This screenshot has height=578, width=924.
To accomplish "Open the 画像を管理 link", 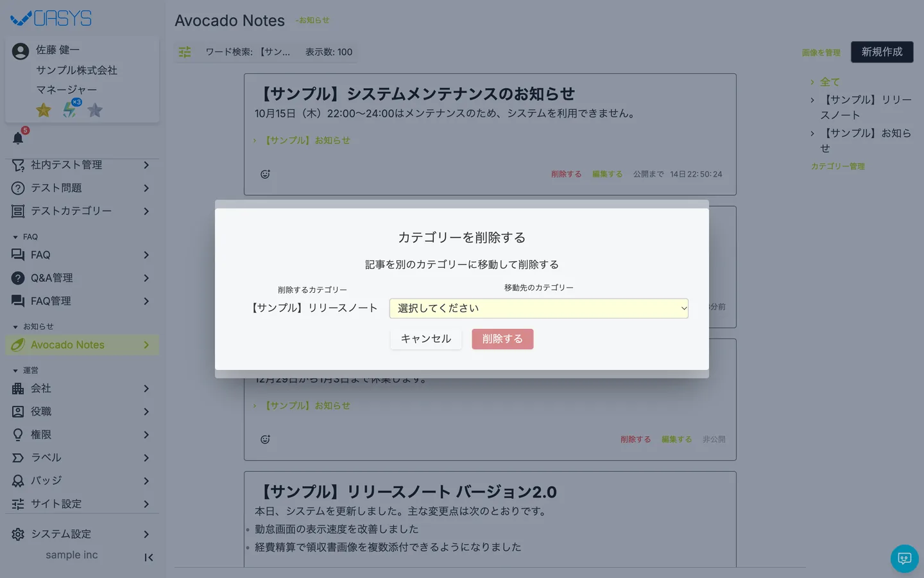I will tap(821, 53).
